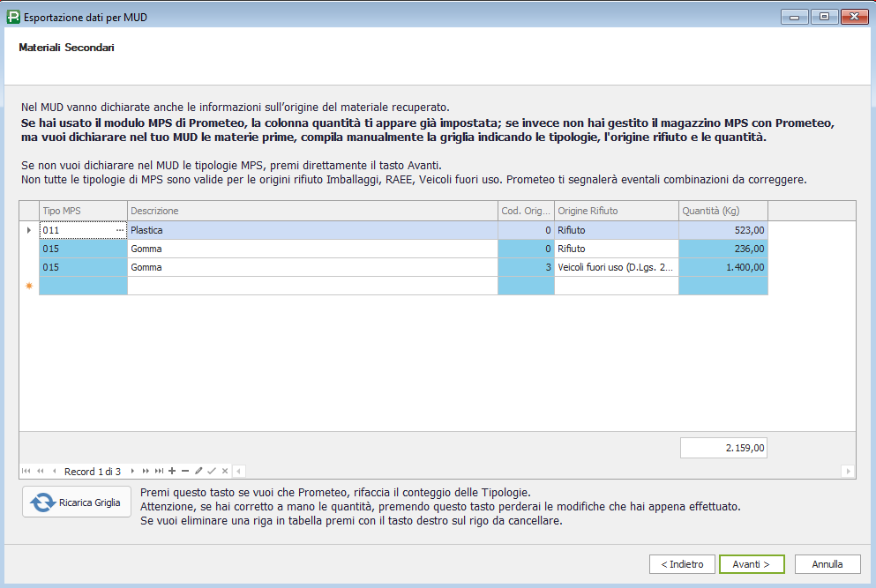Cancel the wizard with Annulla
876x588 pixels.
(x=827, y=564)
